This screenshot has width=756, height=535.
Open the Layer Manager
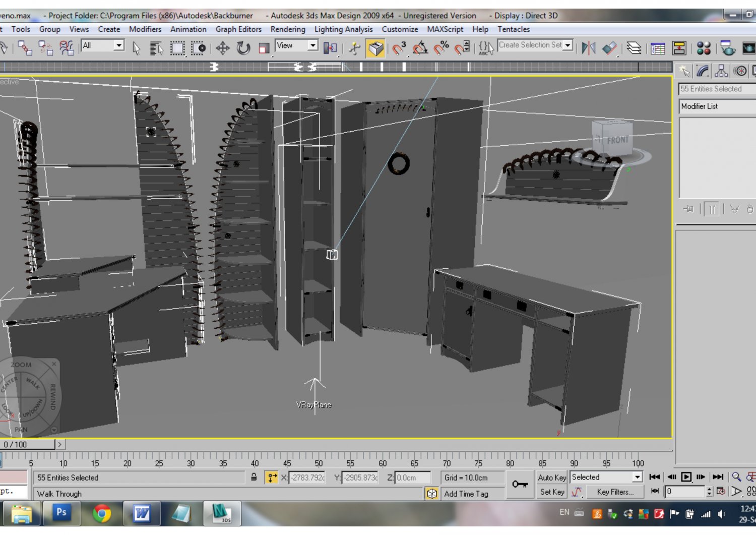[x=634, y=48]
